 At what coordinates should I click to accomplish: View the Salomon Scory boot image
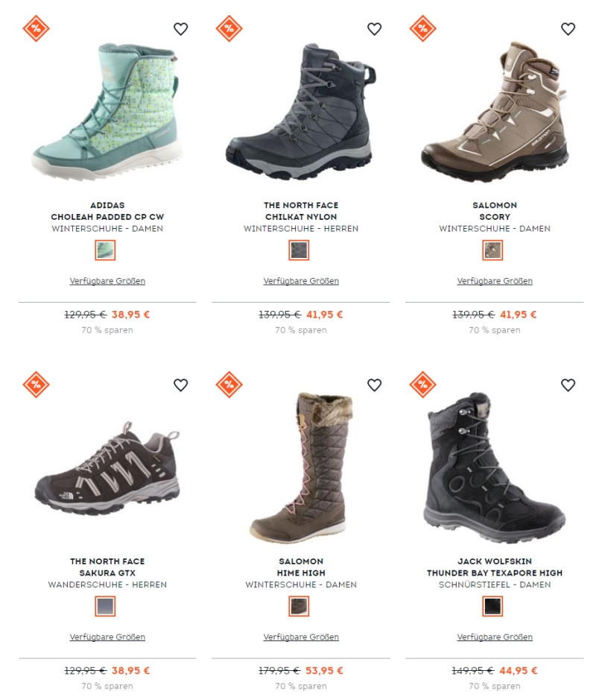click(495, 112)
